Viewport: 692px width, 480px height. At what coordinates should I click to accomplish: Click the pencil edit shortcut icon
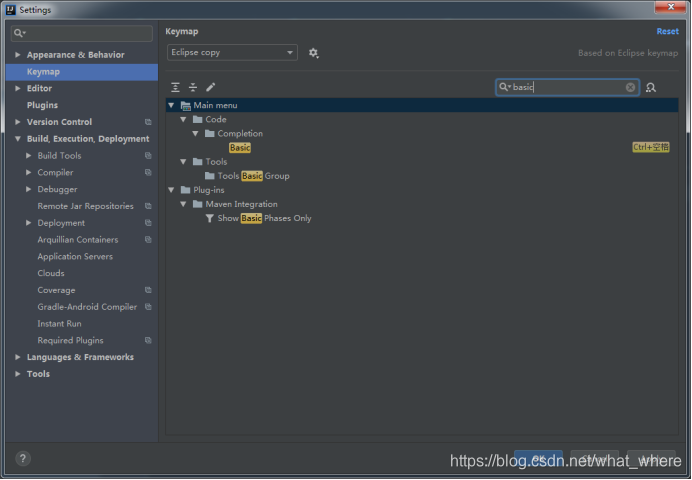211,87
